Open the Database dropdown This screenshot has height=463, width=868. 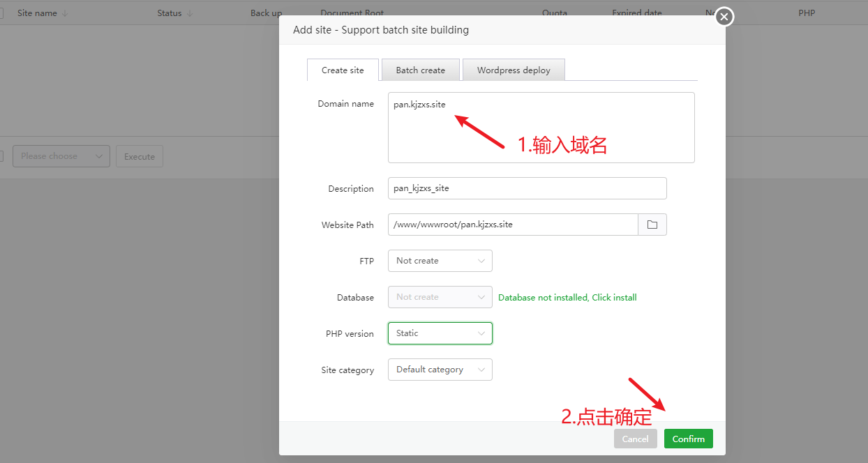[x=440, y=297]
